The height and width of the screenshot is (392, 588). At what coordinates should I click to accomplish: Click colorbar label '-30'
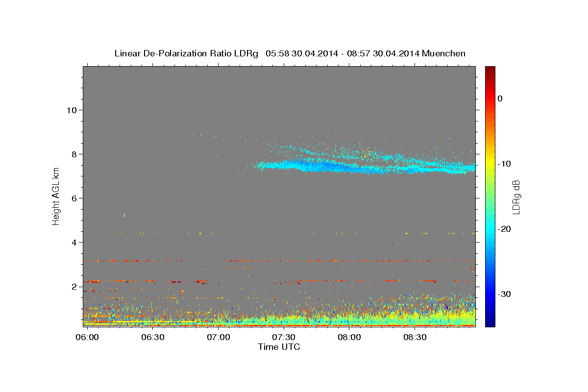(x=505, y=294)
